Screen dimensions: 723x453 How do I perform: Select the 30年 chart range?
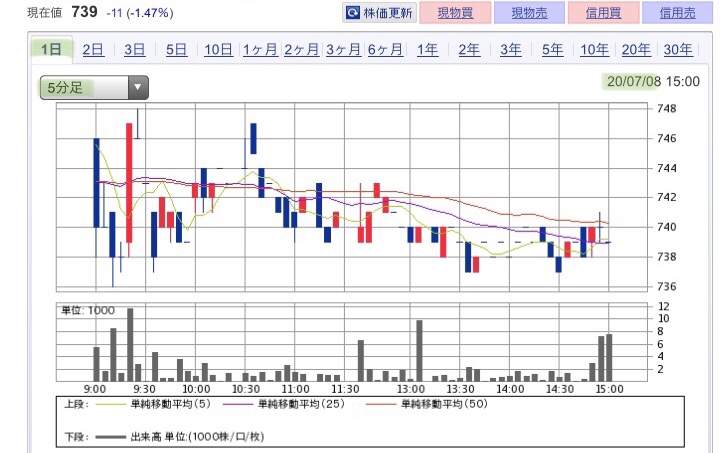678,49
